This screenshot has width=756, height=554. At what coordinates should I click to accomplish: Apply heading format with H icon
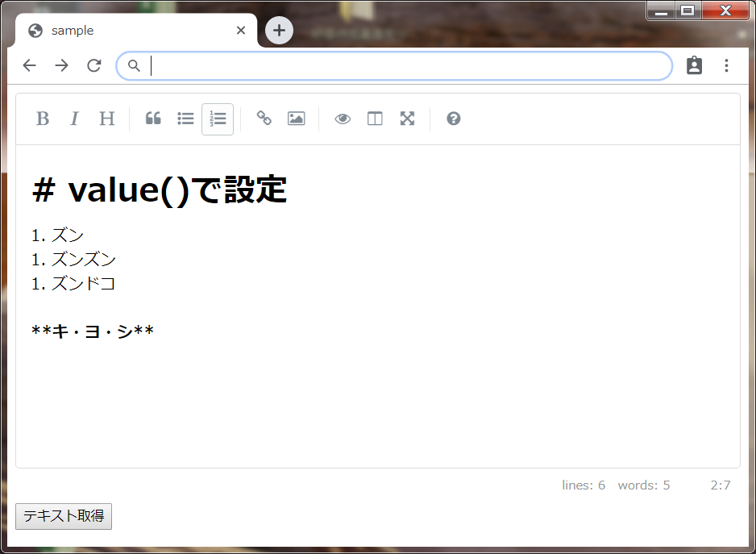106,119
